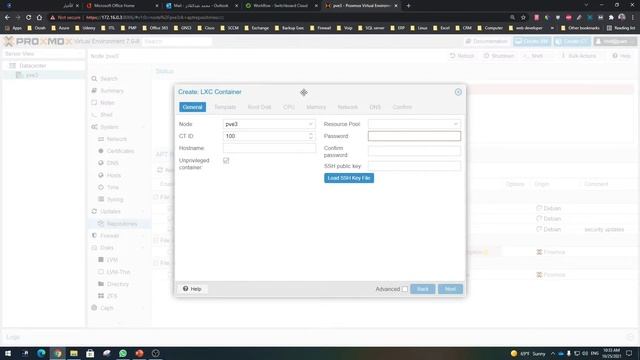Open the Server View dropdown
This screenshot has width=640, height=360.
coord(43,54)
